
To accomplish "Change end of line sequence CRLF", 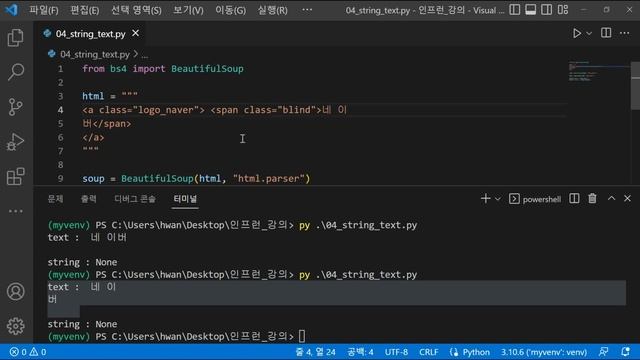I will (429, 352).
